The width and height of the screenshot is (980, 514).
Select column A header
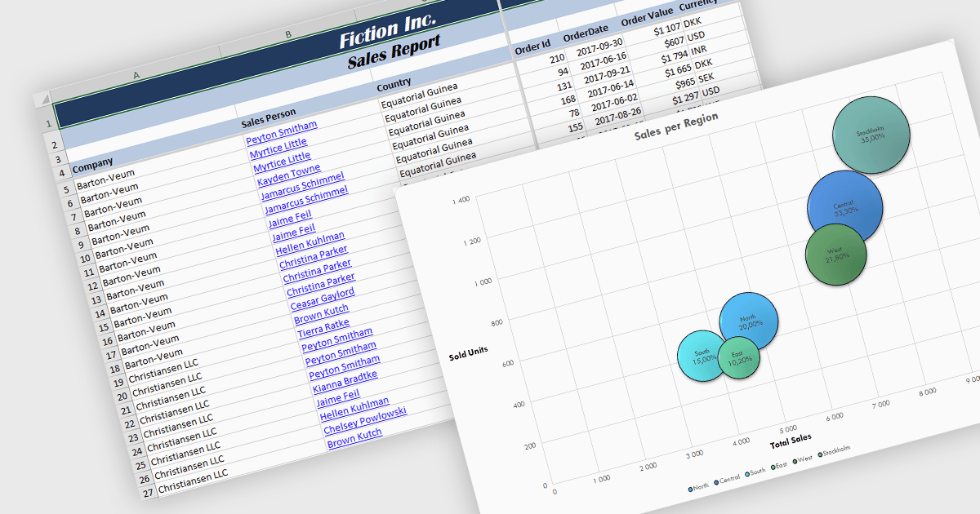coord(136,76)
